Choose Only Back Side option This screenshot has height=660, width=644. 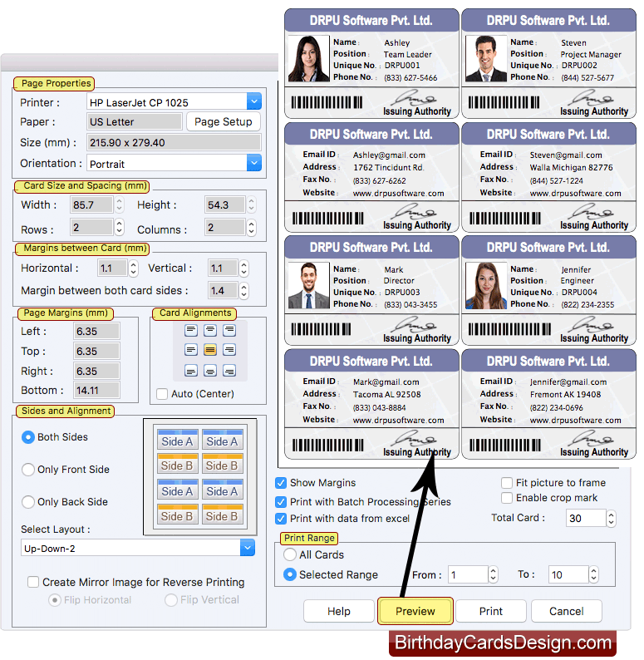pos(28,502)
